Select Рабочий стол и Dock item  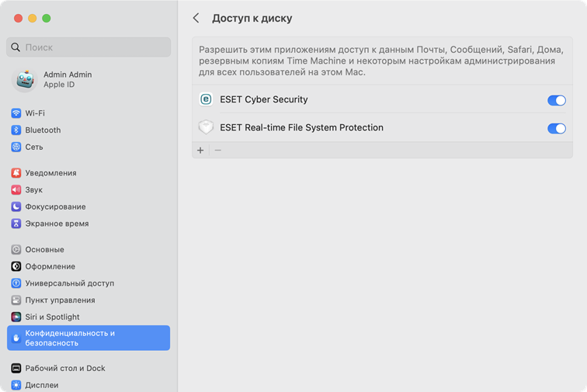click(x=64, y=368)
